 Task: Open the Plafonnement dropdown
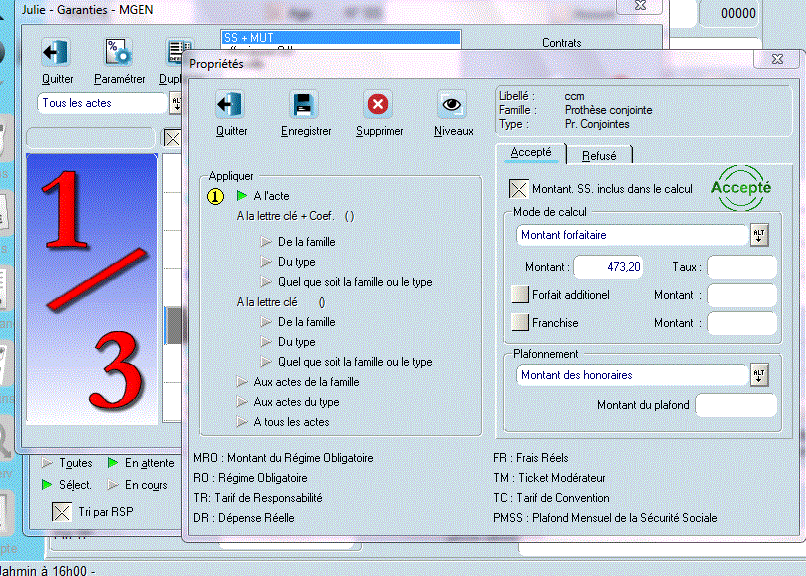(759, 375)
